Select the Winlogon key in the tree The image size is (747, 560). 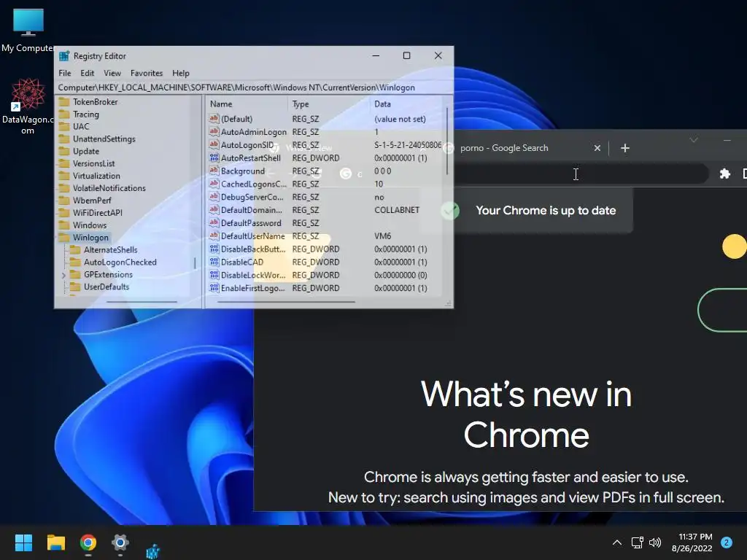coord(90,238)
